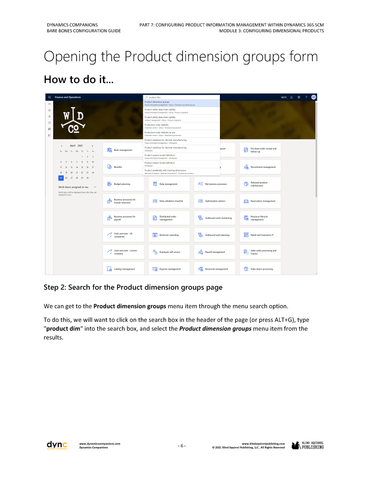Viewport: 371px width, 480px height.
Task: Click the search box containing product dim
Action: click(181, 97)
